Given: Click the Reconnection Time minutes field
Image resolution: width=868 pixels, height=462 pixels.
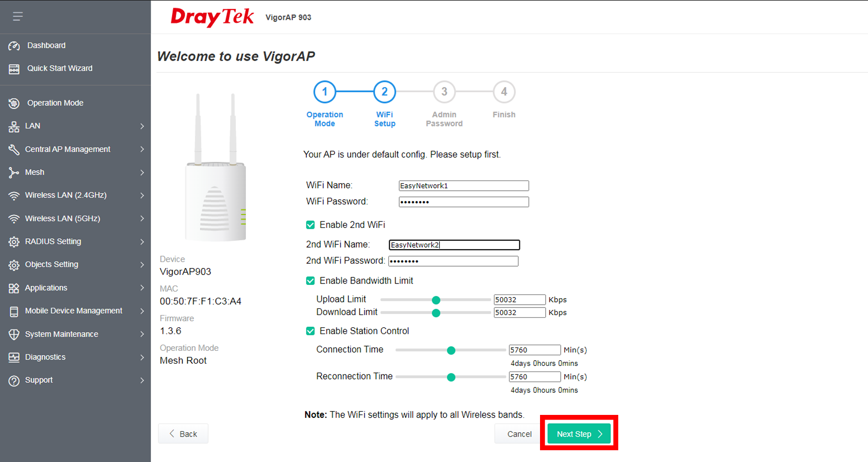Looking at the screenshot, I should (x=535, y=377).
